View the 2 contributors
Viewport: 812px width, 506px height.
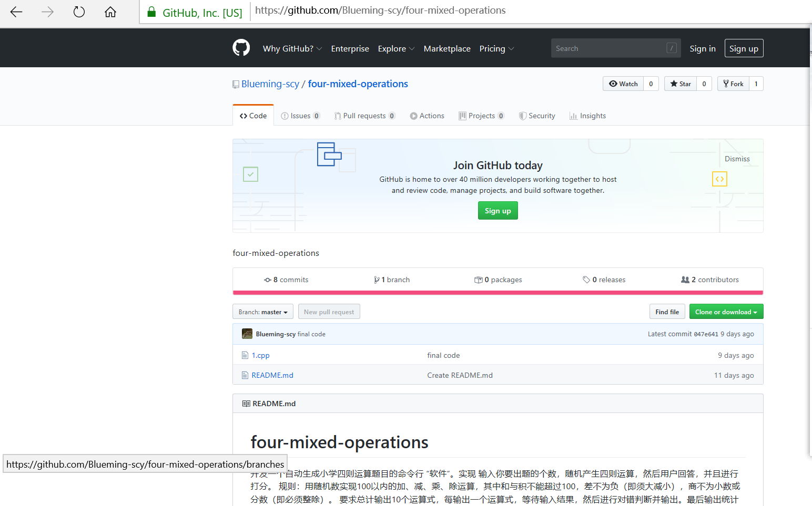pos(710,280)
